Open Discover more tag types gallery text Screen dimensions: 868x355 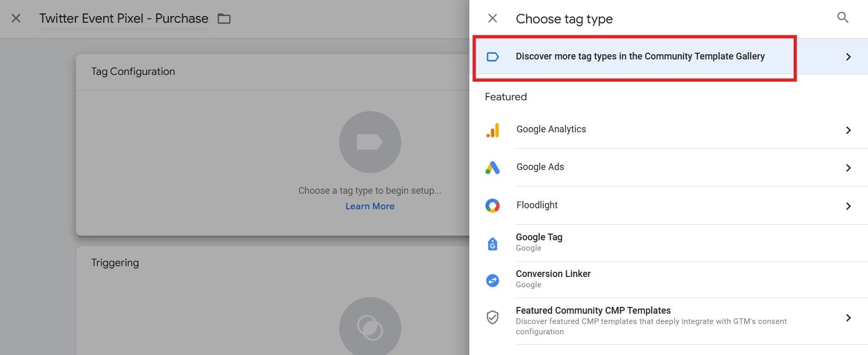[x=640, y=56]
